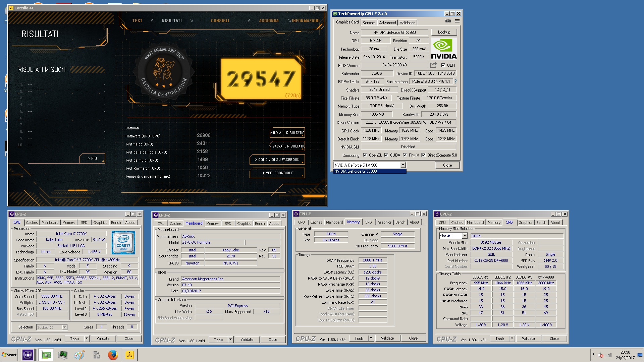
Task: Click the Lookup button in GPU-Z
Action: pyautogui.click(x=444, y=32)
